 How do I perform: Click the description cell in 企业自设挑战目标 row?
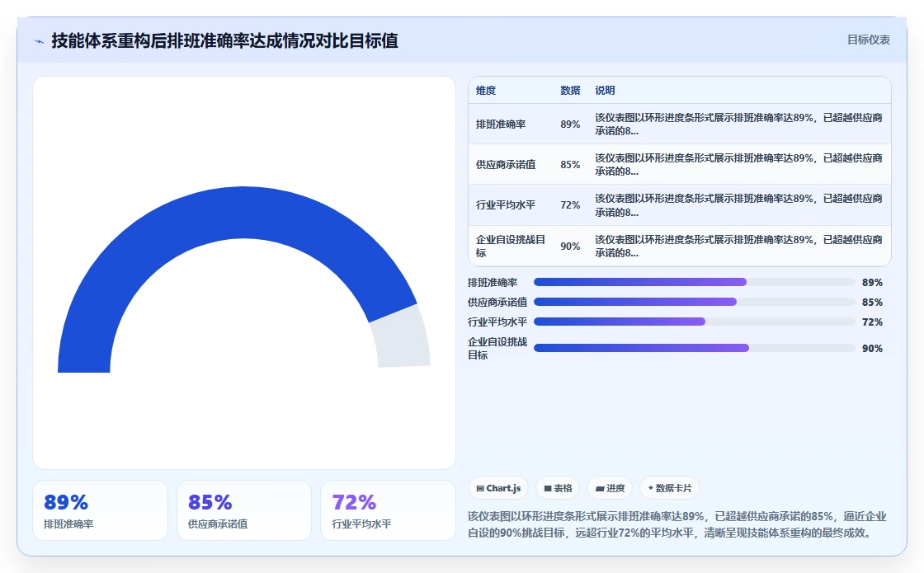pyautogui.click(x=738, y=247)
